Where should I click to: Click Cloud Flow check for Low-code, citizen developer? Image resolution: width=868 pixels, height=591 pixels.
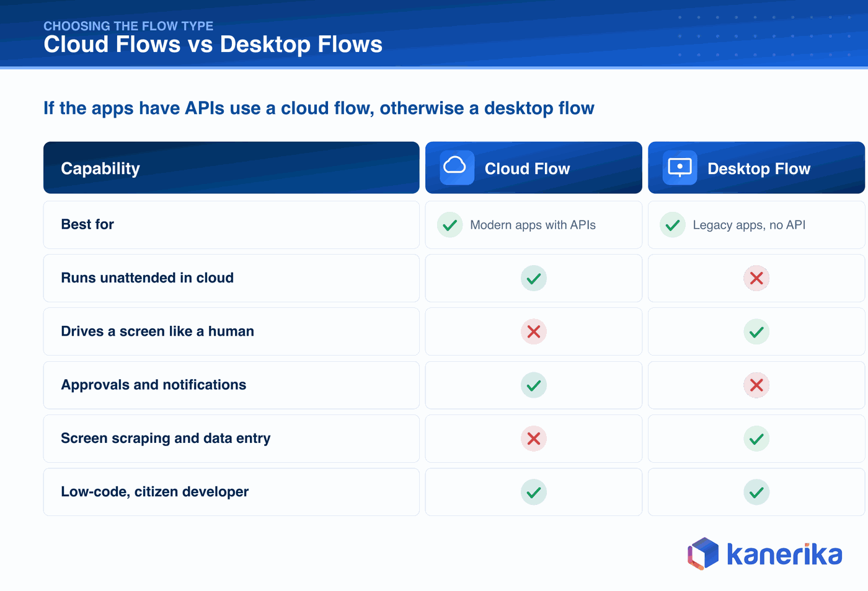click(x=534, y=492)
